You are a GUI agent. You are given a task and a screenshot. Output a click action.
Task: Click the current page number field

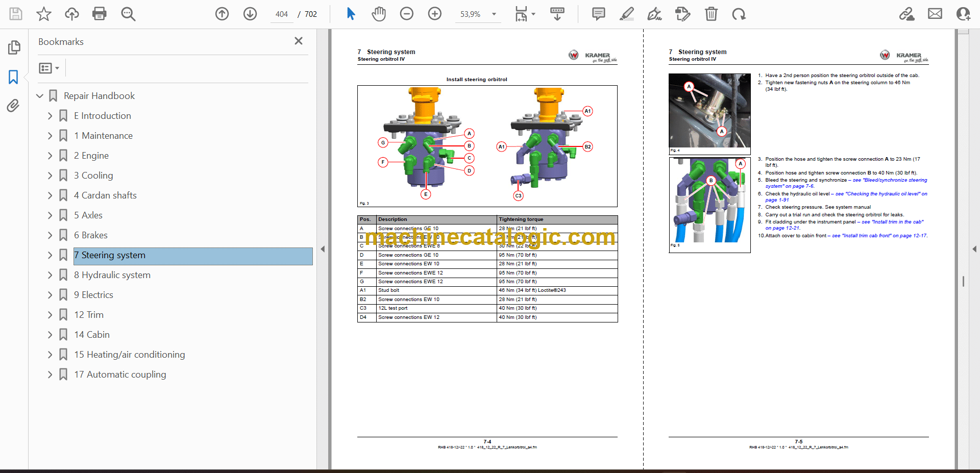(282, 14)
